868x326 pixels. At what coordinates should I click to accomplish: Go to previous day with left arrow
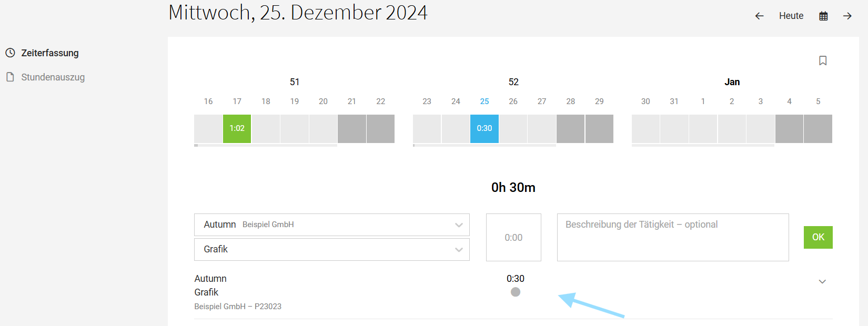point(759,16)
